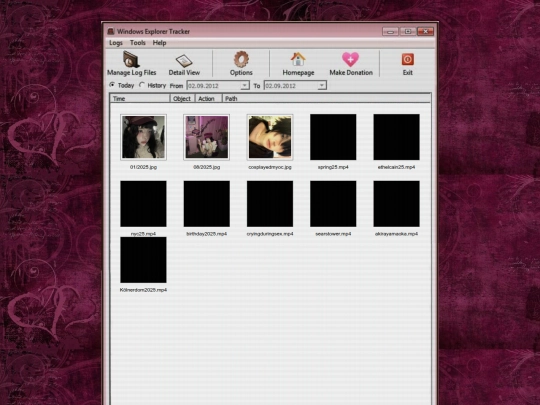
Task: Sort by the Path column header
Action: tap(326, 98)
